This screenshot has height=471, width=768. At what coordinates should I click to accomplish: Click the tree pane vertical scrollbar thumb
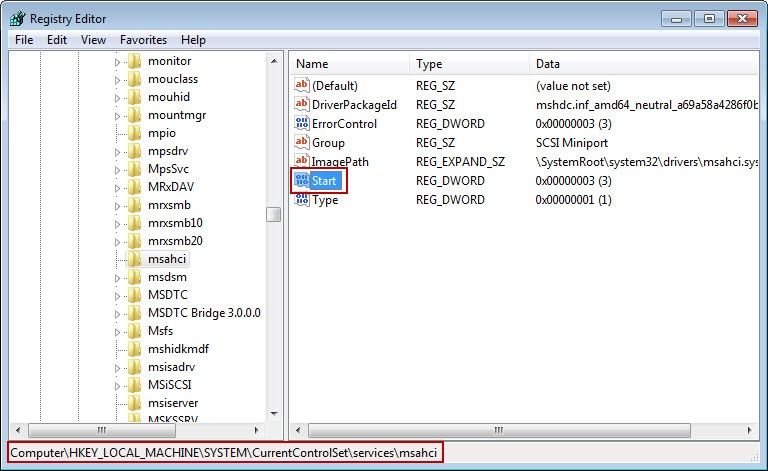pyautogui.click(x=273, y=215)
